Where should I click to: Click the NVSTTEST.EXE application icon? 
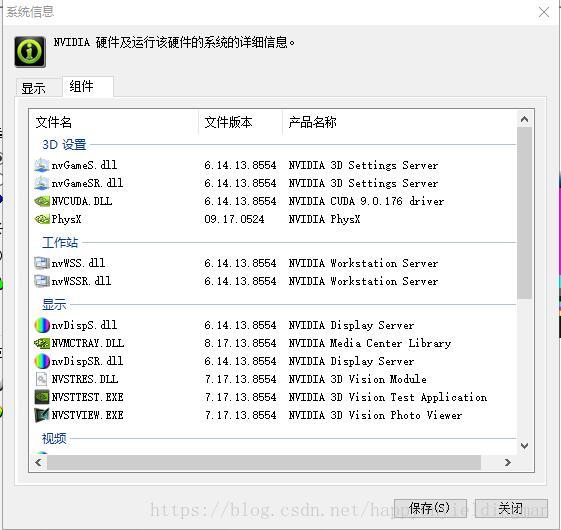click(x=42, y=397)
